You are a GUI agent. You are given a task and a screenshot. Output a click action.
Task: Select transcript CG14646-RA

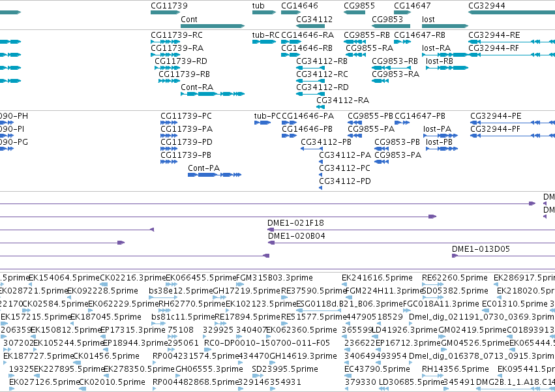(x=291, y=42)
